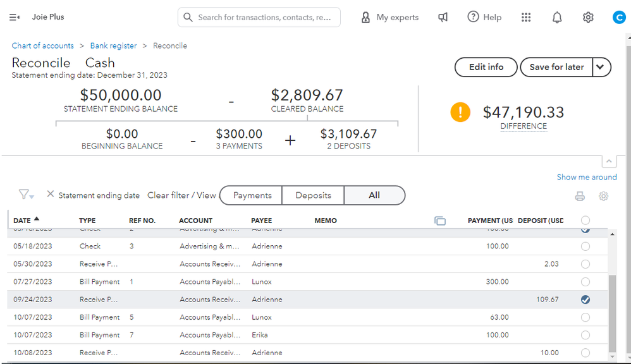Click the Edit info button

click(x=486, y=67)
